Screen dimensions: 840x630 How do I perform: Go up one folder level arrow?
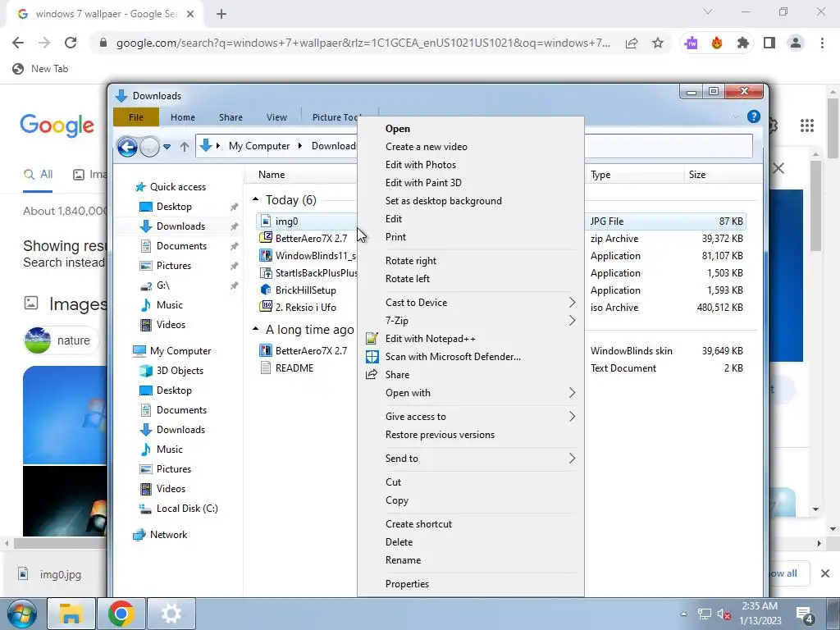(x=185, y=146)
